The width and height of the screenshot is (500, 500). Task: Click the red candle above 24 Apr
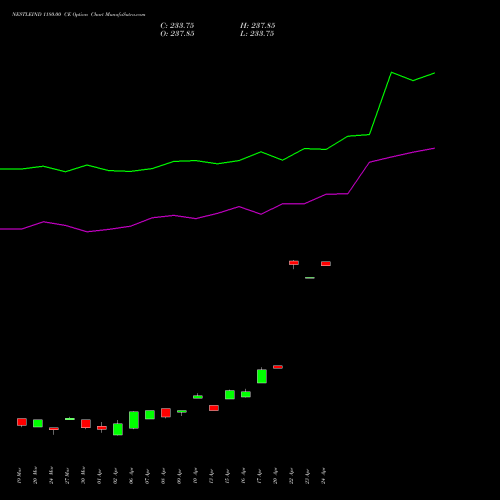(x=326, y=264)
